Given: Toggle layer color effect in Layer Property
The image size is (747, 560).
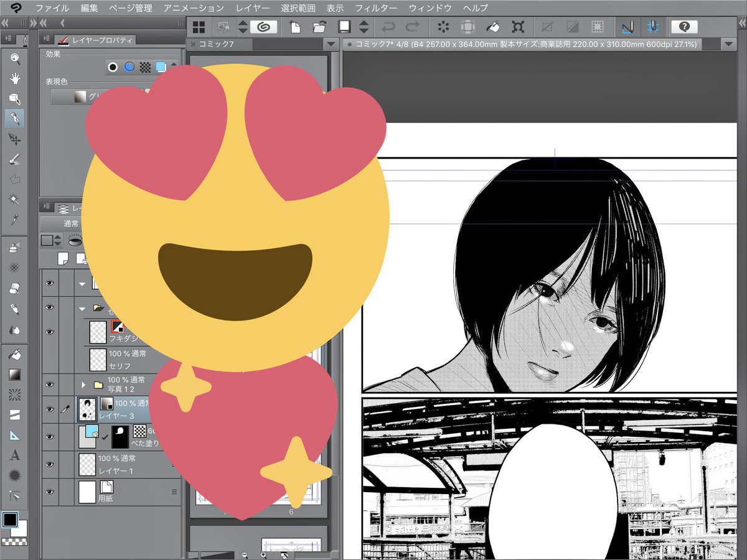Looking at the screenshot, I should click(161, 67).
